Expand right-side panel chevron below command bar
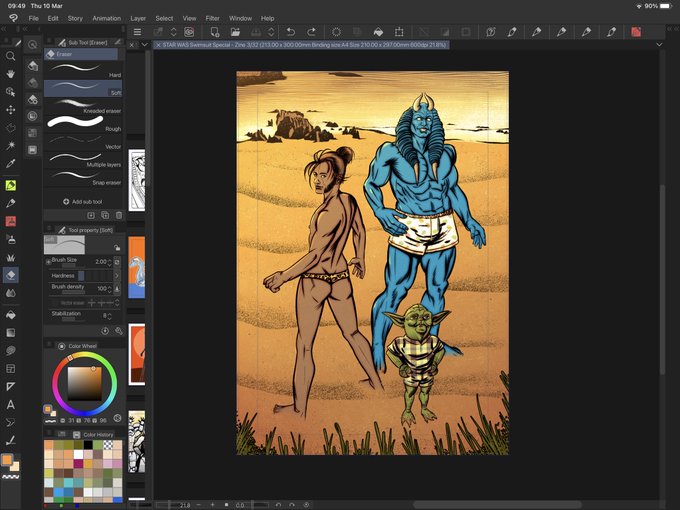Image resolution: width=680 pixels, height=510 pixels. [659, 45]
